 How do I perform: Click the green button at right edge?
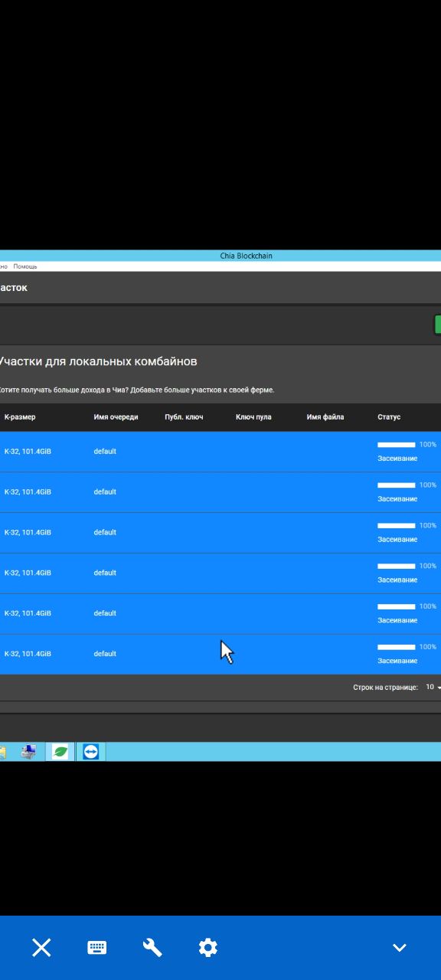(x=438, y=325)
